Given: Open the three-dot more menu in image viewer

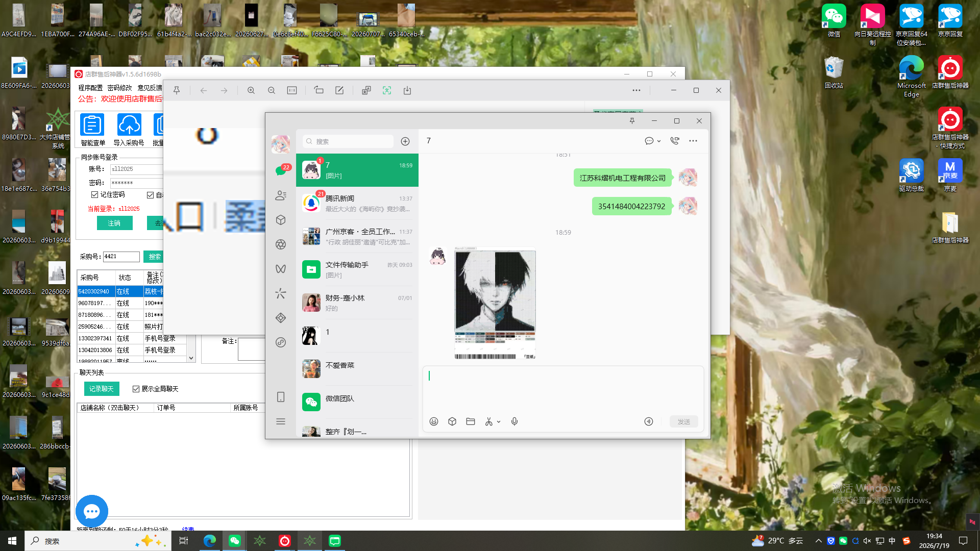Looking at the screenshot, I should (636, 90).
